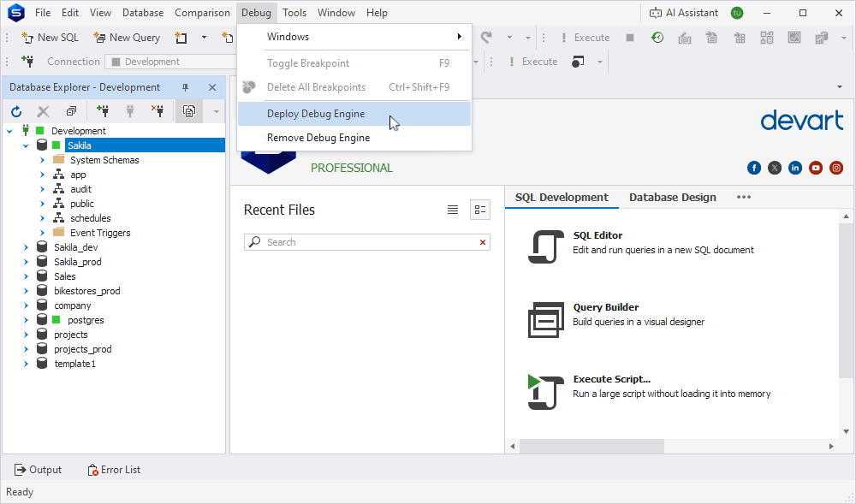This screenshot has height=504, width=856.
Task: Click the Execute Script icon
Action: tap(546, 392)
